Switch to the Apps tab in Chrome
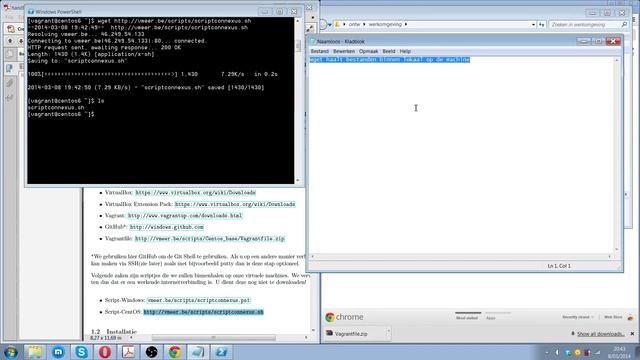640x360 pixels. pyautogui.click(x=491, y=318)
